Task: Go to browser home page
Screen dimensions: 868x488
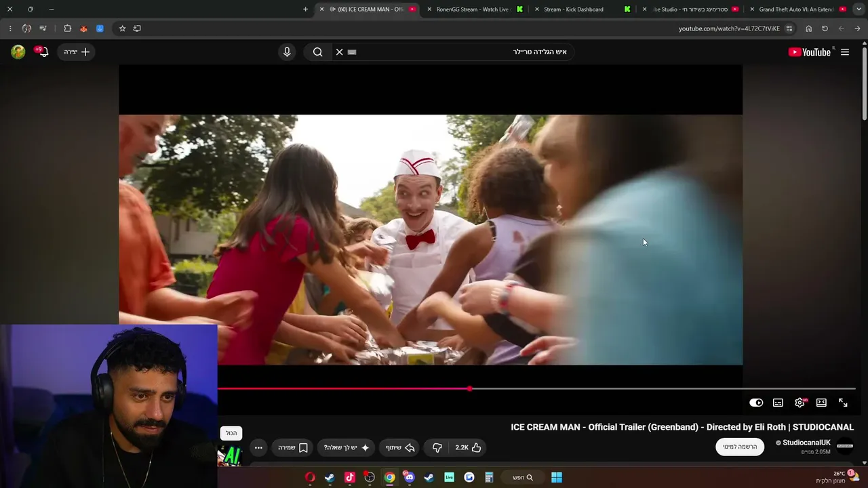Action: click(x=808, y=28)
